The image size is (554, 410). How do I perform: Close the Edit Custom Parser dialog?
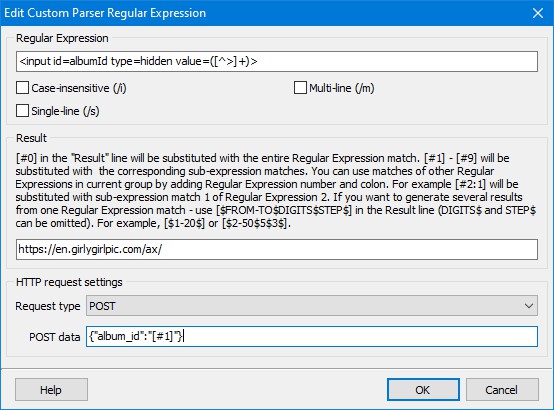point(538,13)
